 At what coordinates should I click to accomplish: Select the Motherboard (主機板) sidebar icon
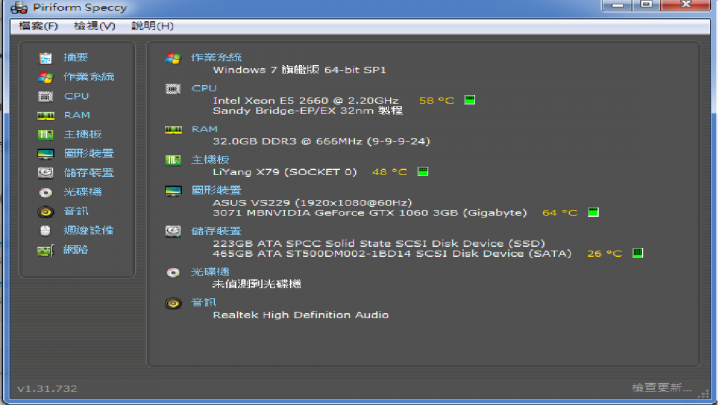tap(45, 135)
